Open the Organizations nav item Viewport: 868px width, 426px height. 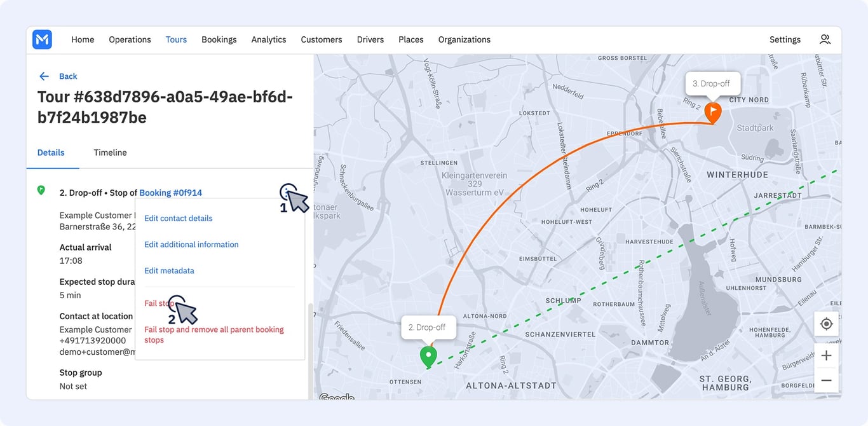(x=465, y=39)
